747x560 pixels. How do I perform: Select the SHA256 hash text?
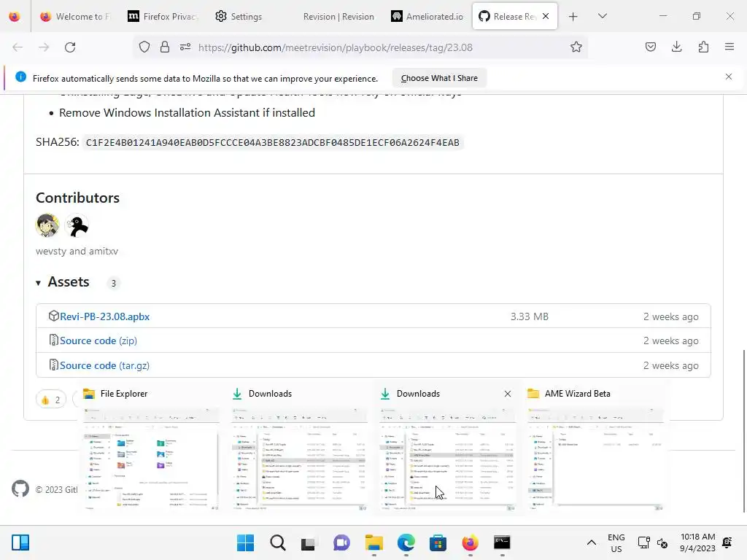pyautogui.click(x=273, y=142)
